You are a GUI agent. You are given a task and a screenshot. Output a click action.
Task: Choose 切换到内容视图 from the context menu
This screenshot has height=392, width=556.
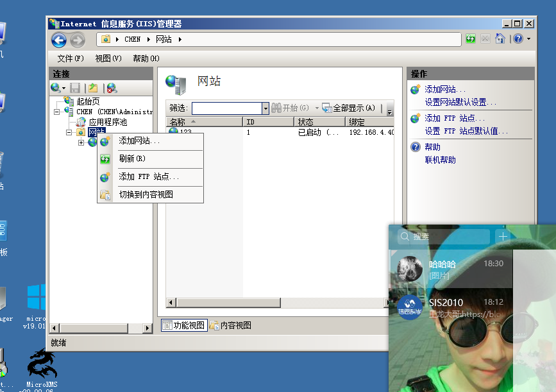150,194
